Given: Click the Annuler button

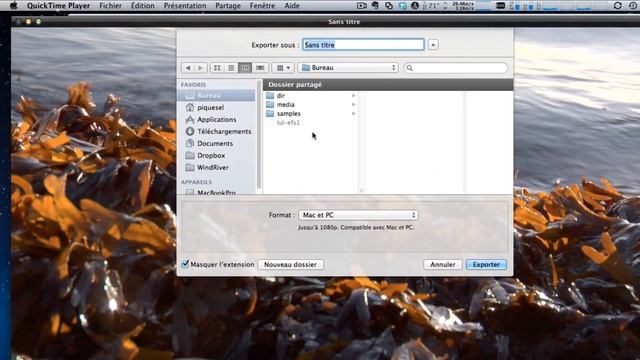Looking at the screenshot, I should pyautogui.click(x=442, y=264).
